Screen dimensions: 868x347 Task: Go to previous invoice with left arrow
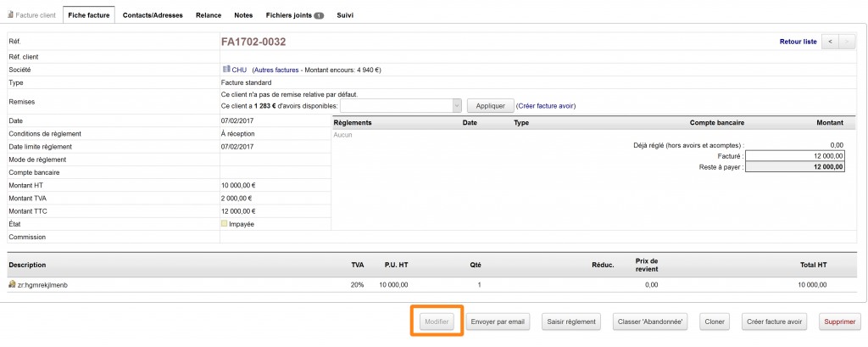tap(830, 41)
